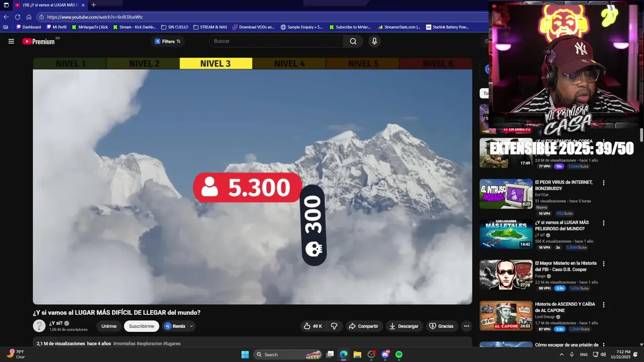Click the magnifier search button
The image size is (644, 362).
point(353,41)
